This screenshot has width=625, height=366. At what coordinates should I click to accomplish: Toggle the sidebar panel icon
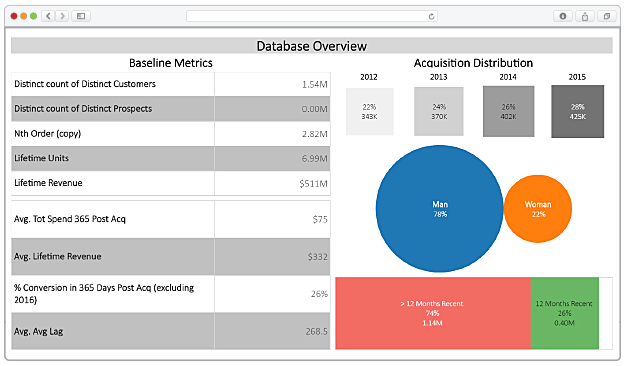(x=81, y=16)
